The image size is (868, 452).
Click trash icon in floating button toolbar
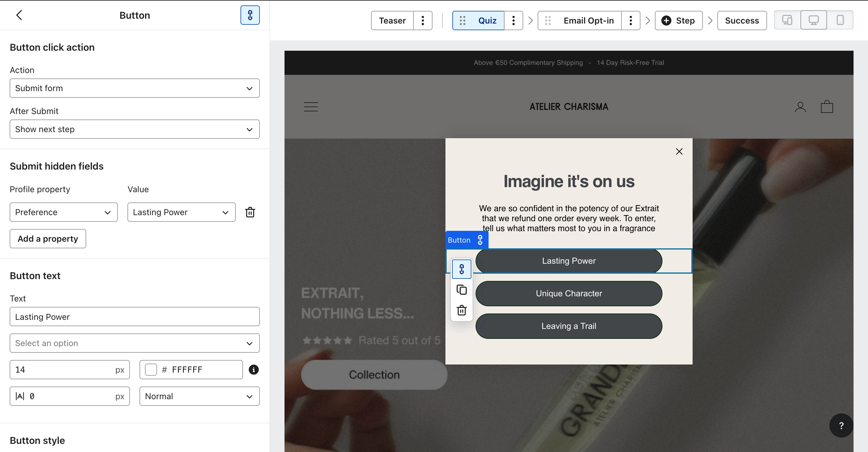coord(461,310)
